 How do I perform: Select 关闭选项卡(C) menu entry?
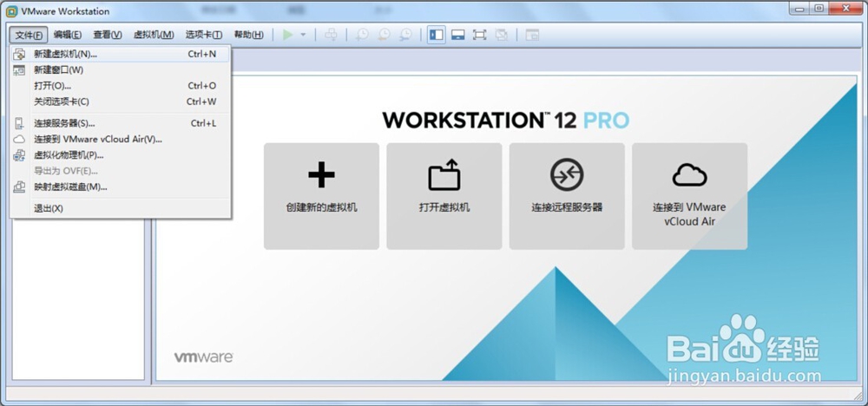coord(120,101)
